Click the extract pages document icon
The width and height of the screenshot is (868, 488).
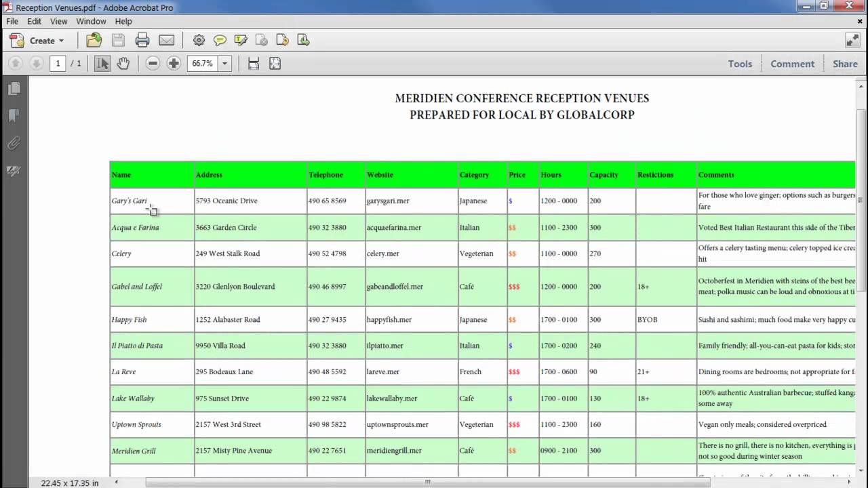(304, 41)
